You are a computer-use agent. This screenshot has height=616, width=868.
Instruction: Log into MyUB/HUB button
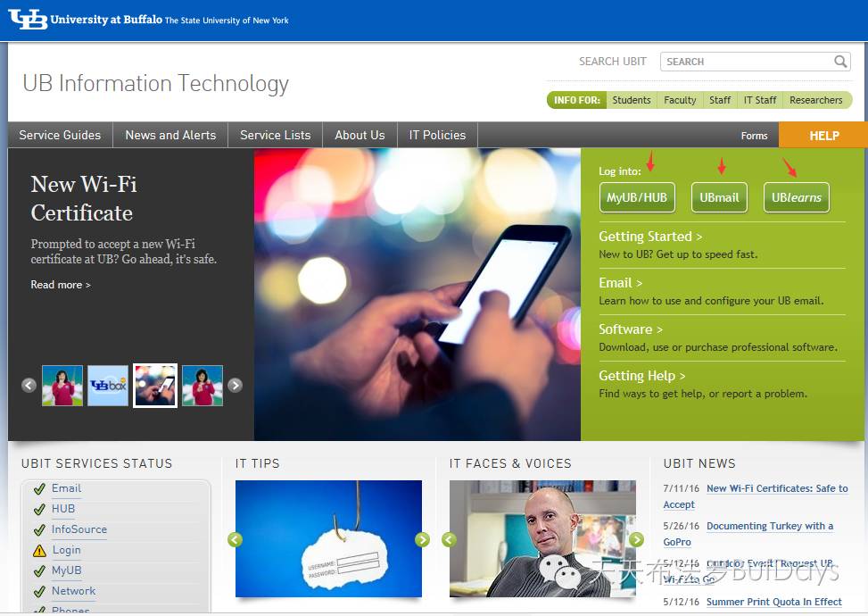637,197
